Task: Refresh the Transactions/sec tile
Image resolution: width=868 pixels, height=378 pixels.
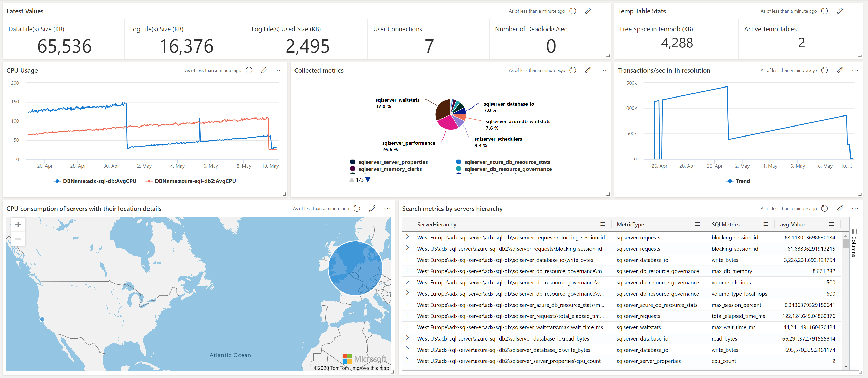Action: [825, 70]
